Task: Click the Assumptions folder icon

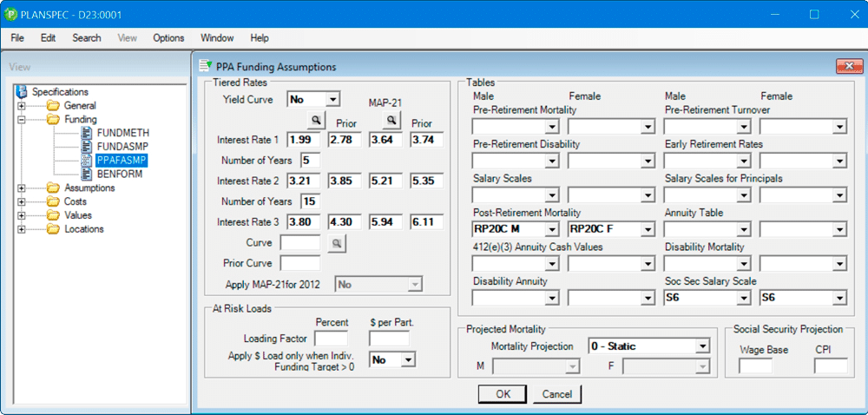Action: [x=53, y=188]
